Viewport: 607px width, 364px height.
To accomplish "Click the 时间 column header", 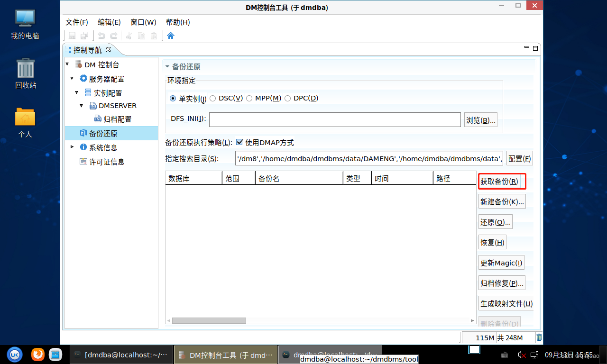I will click(402, 178).
